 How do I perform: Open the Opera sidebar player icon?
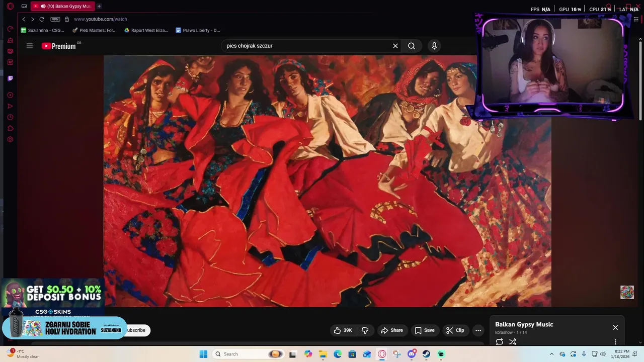click(10, 95)
